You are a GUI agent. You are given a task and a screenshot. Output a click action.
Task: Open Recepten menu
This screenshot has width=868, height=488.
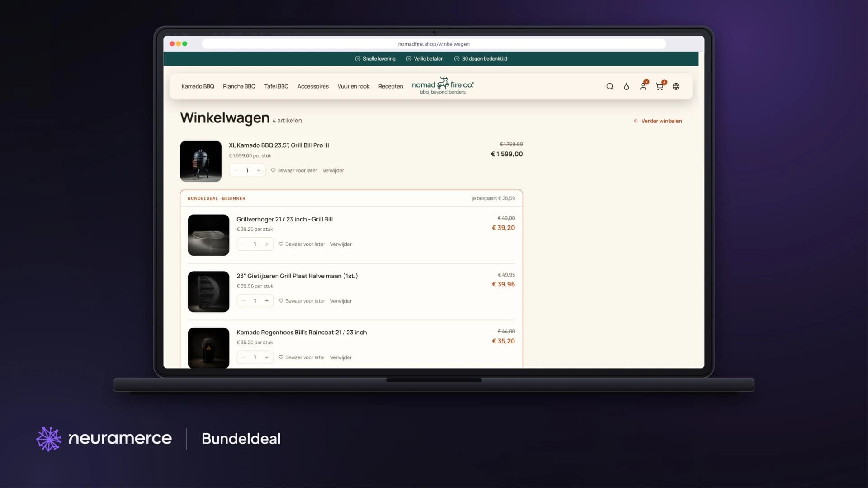pos(391,86)
